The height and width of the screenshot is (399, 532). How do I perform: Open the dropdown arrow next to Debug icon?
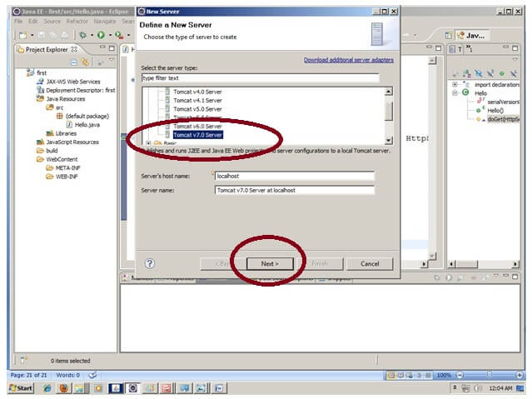(x=92, y=35)
